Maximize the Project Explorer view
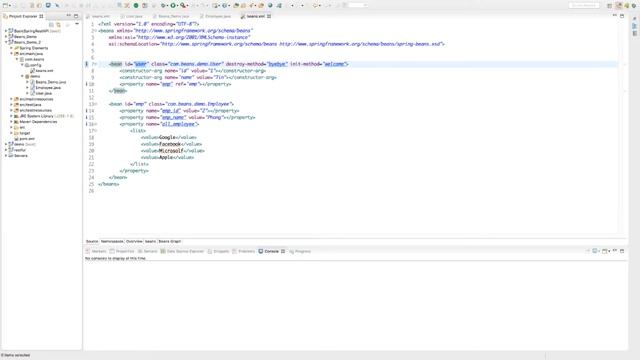640x360 pixels. [x=76, y=16]
